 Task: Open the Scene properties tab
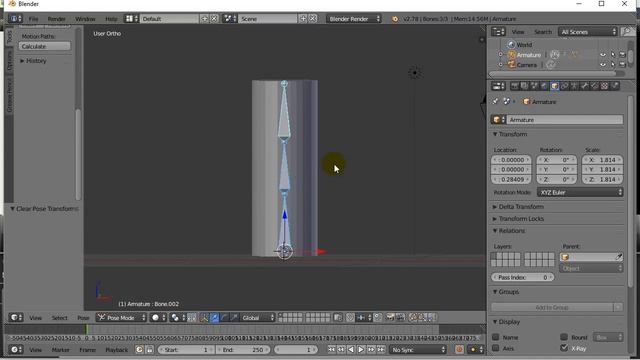pyautogui.click(x=534, y=86)
